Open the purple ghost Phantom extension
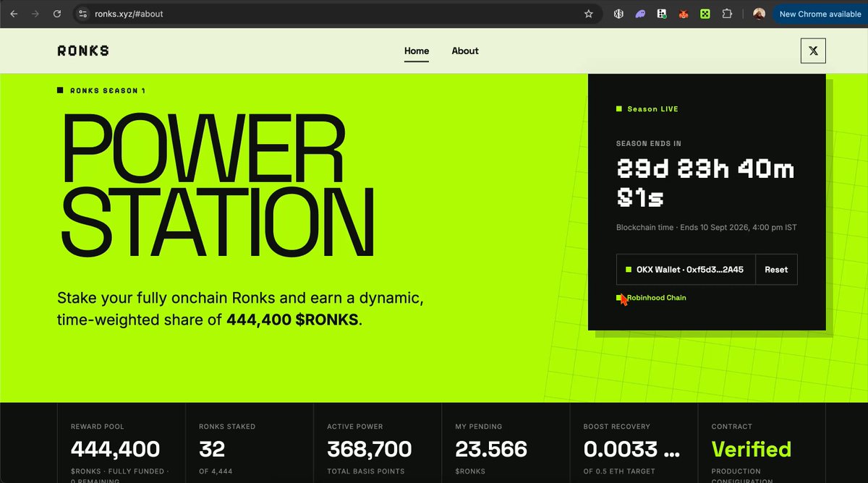The height and width of the screenshot is (483, 868). click(x=640, y=14)
